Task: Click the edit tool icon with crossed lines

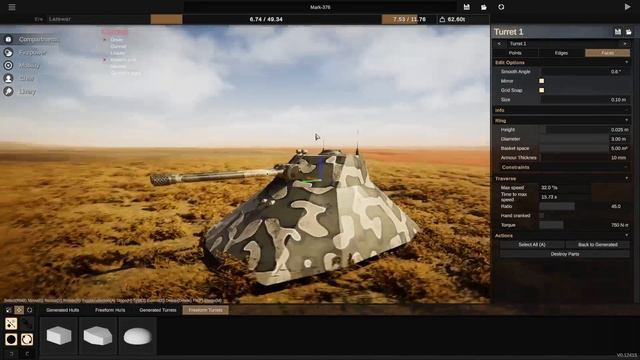Action: pos(11,324)
